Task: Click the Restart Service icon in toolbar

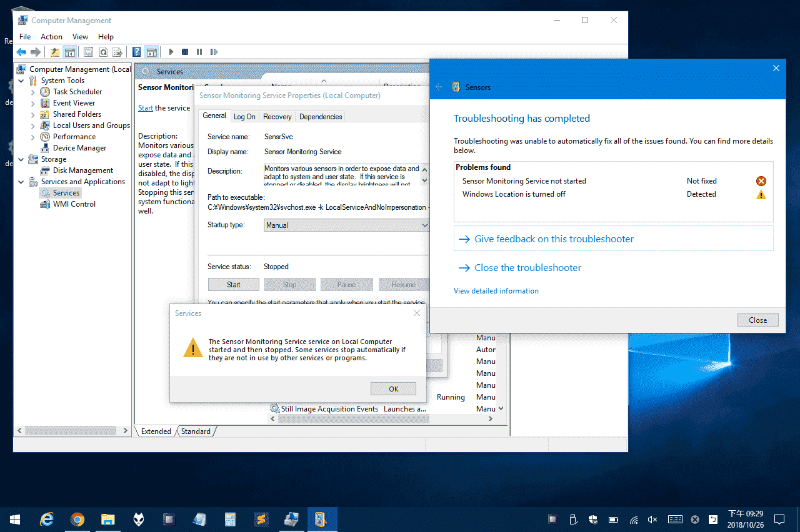Action: pyautogui.click(x=214, y=52)
